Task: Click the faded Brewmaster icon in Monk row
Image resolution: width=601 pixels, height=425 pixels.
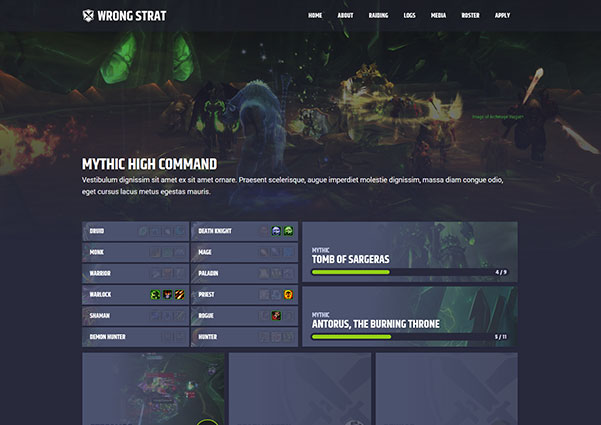Action: coord(155,252)
